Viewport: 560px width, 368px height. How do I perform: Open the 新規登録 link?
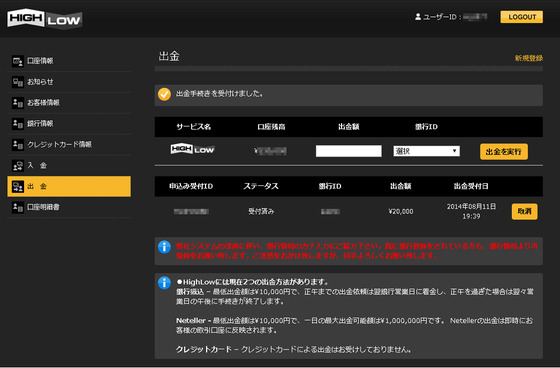(x=529, y=58)
